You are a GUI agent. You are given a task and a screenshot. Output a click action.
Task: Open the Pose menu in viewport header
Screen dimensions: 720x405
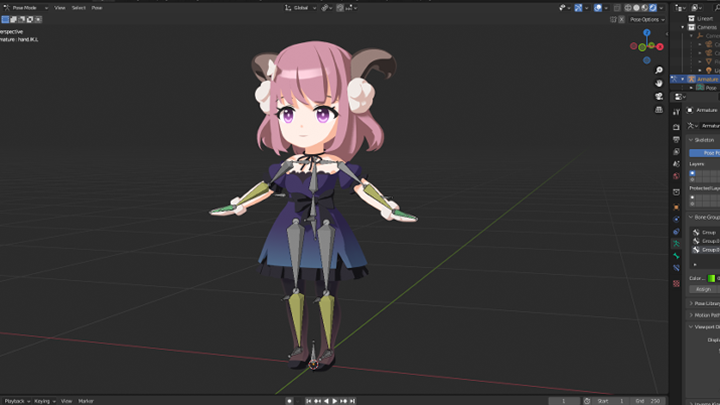click(x=97, y=8)
